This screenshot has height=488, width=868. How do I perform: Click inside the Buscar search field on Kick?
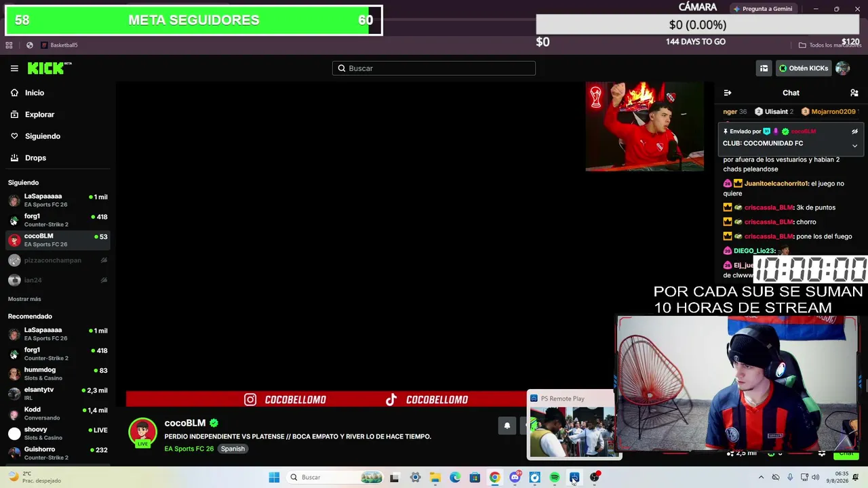pyautogui.click(x=434, y=68)
